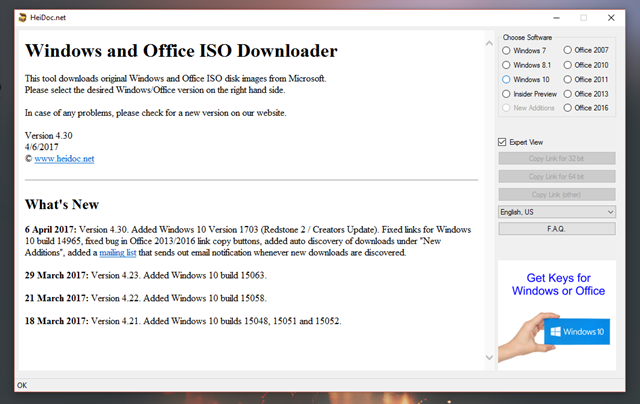Open the English, US language dropdown
This screenshot has width=640, height=404.
pyautogui.click(x=557, y=212)
